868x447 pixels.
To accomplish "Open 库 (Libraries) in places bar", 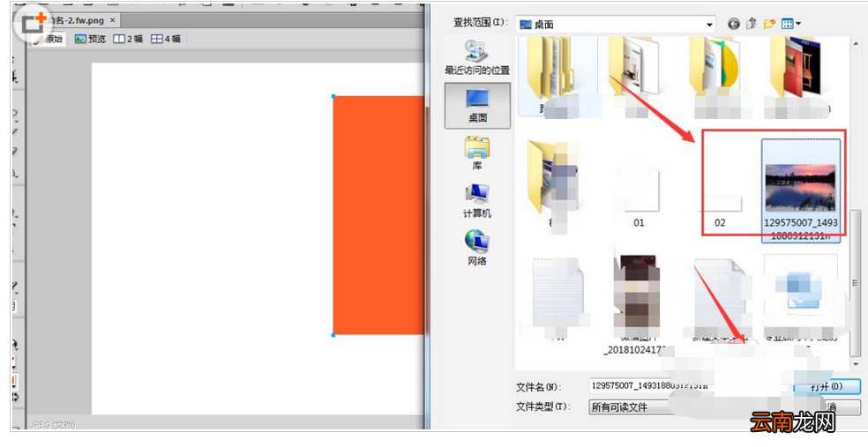I will [477, 153].
